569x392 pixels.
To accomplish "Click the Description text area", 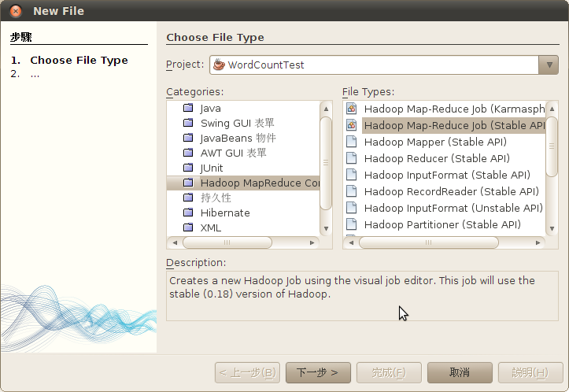I will [x=362, y=296].
